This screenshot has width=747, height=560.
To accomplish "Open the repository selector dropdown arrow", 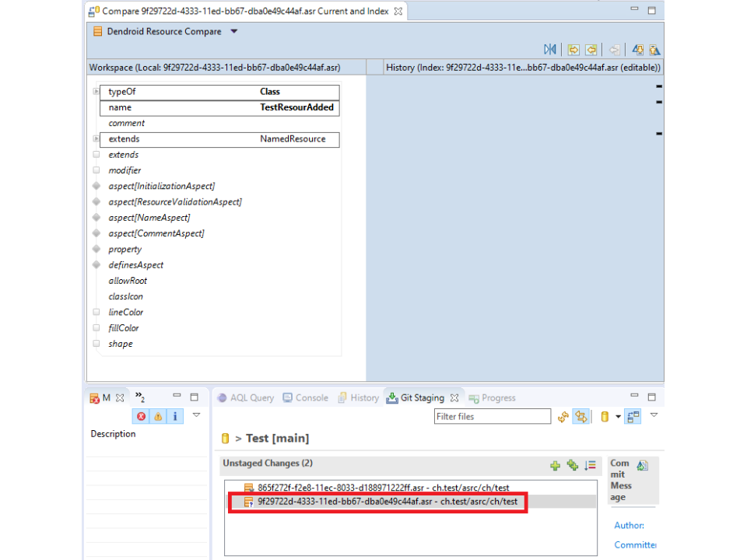I will point(619,417).
